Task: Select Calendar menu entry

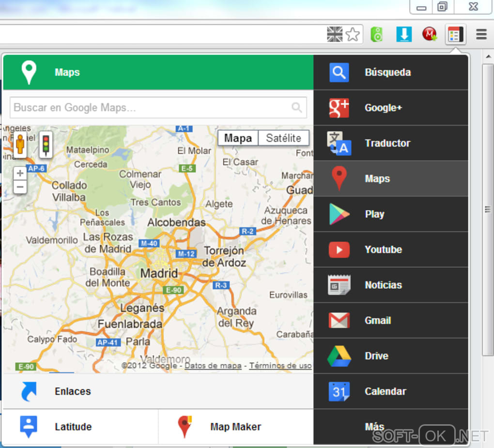Action: [391, 391]
